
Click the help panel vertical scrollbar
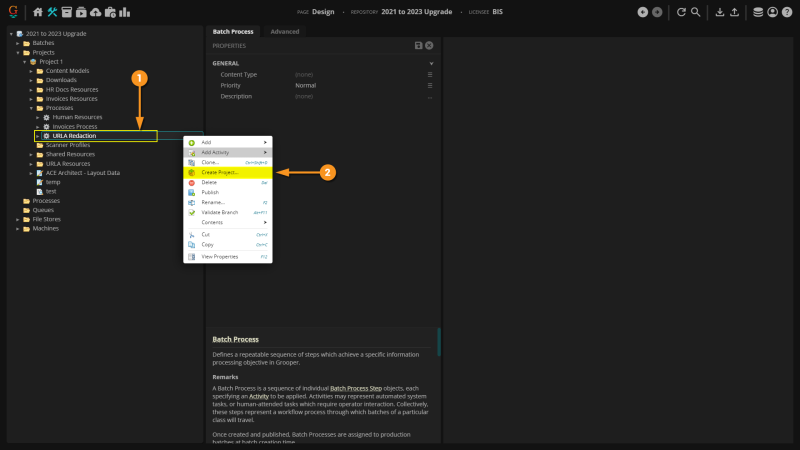(439, 342)
